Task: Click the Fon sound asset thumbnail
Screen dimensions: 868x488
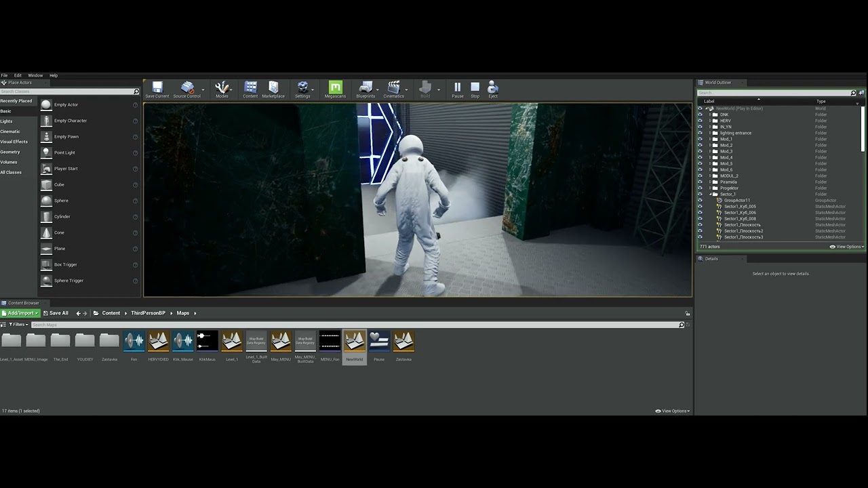Action: pyautogui.click(x=134, y=341)
